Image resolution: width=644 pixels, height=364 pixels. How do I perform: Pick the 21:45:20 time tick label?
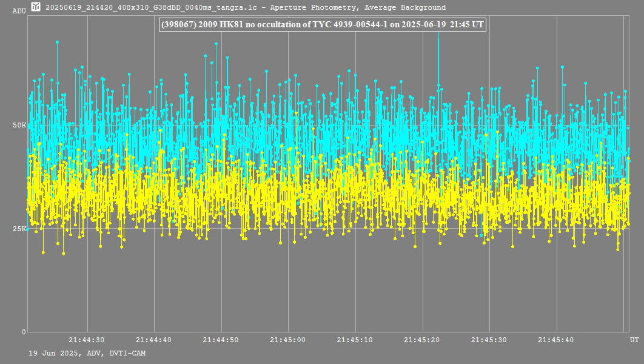(x=422, y=340)
